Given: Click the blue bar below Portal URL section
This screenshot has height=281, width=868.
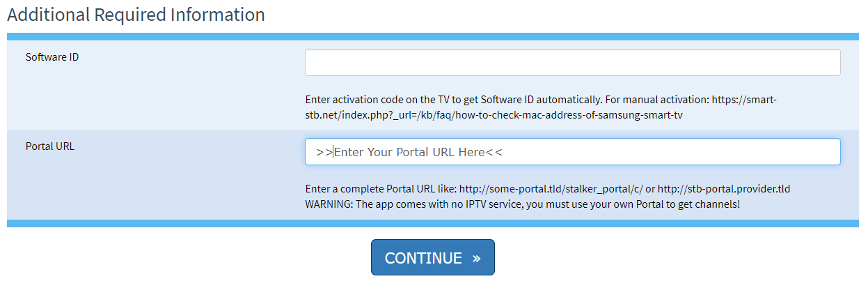Looking at the screenshot, I should click(433, 223).
